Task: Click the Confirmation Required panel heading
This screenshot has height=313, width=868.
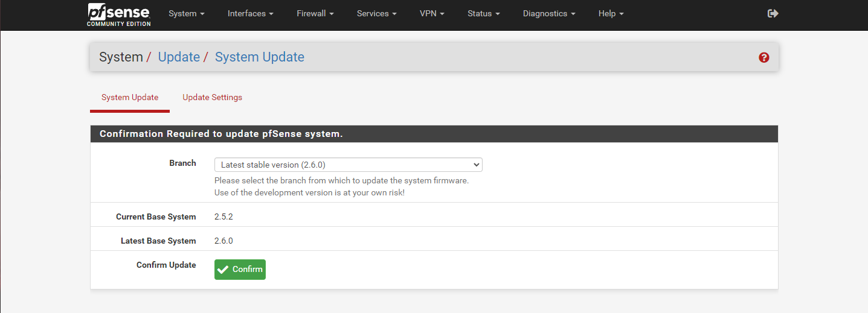Action: click(221, 134)
